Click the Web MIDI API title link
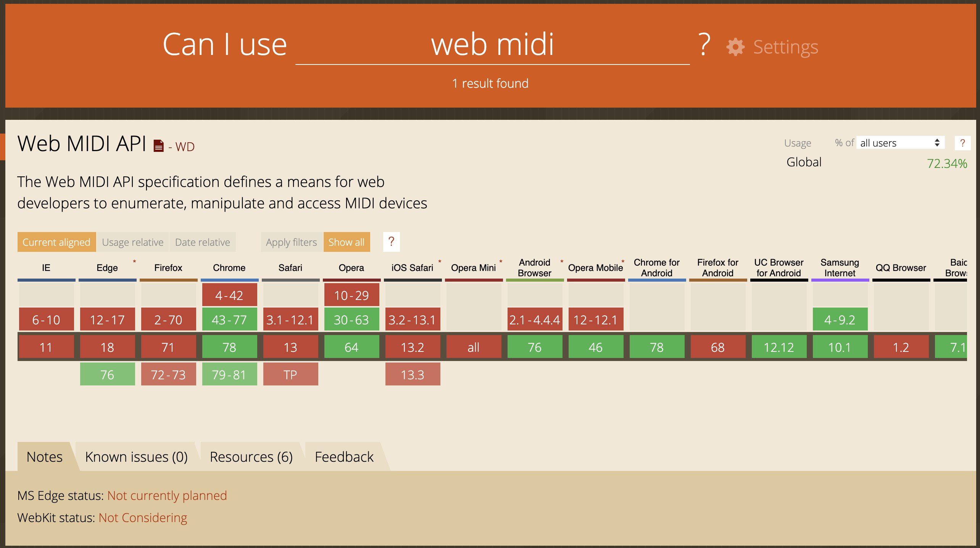Image resolution: width=980 pixels, height=548 pixels. pos(82,144)
